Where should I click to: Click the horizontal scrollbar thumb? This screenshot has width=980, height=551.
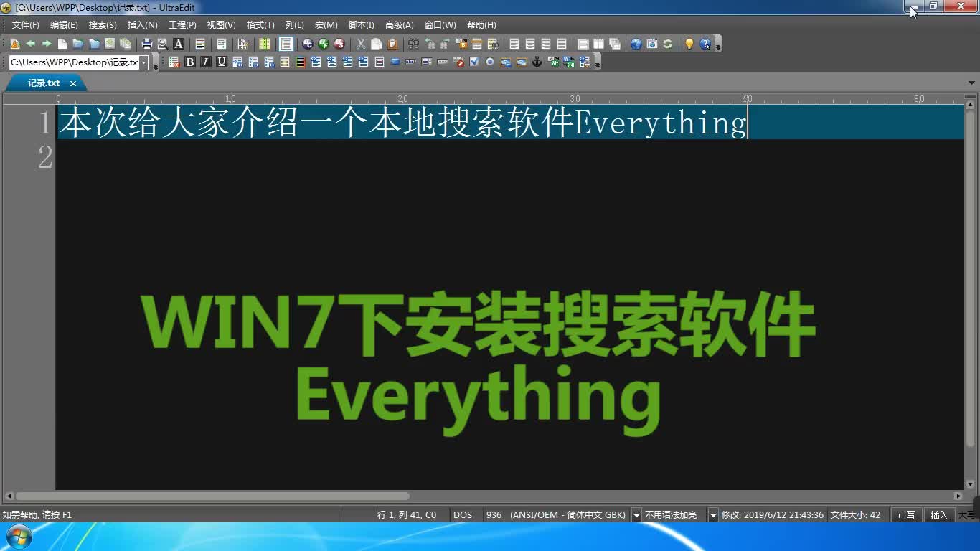(x=212, y=496)
